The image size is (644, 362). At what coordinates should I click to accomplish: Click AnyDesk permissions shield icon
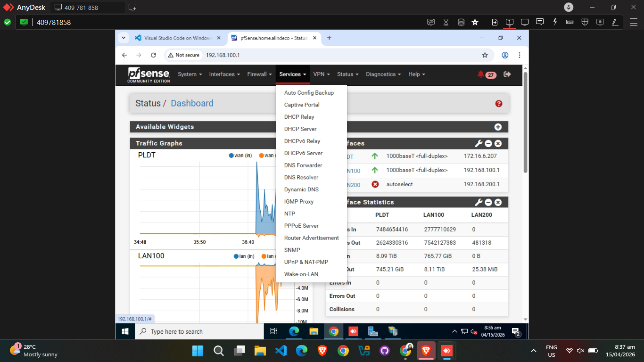[585, 22]
